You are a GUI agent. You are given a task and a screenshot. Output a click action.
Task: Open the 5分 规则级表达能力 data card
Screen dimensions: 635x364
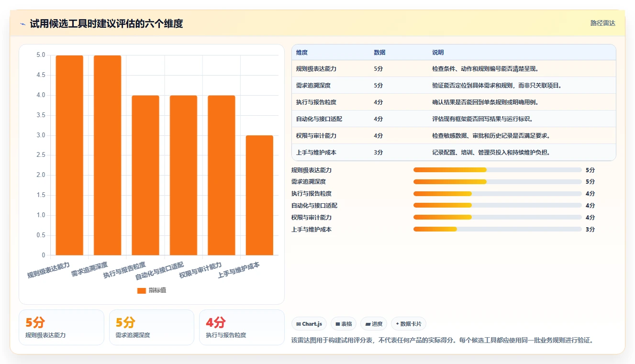pyautogui.click(x=61, y=327)
